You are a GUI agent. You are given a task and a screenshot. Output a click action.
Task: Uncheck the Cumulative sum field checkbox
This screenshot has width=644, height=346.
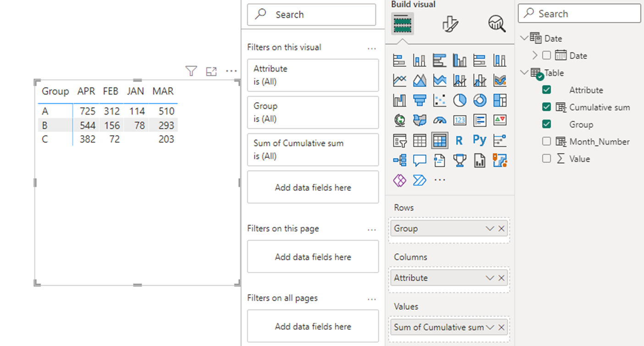(546, 107)
